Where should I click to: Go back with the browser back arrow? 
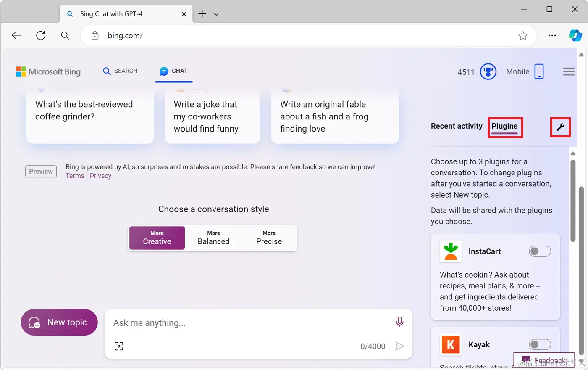16,36
